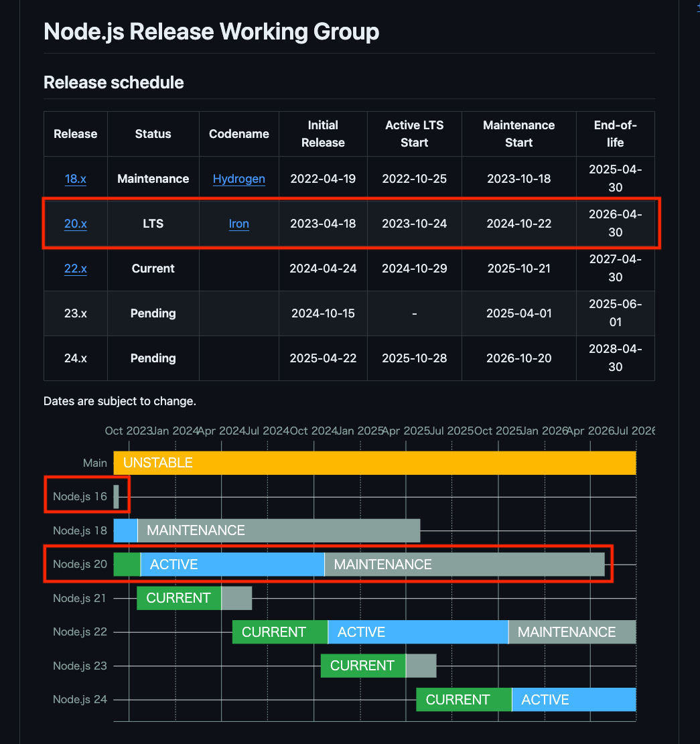Click the Maintenance status of 18.x
The image size is (700, 744).
coord(153,179)
